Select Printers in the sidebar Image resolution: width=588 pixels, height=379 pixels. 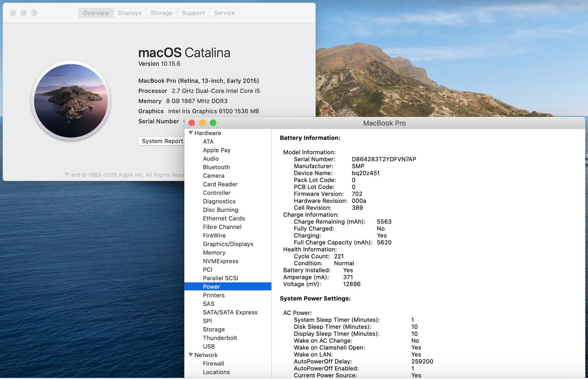[214, 295]
